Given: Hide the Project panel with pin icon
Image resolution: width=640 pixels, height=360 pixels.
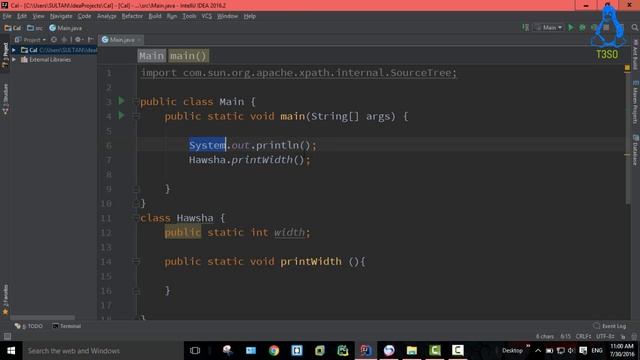Looking at the screenshot, I should pyautogui.click(x=91, y=40).
